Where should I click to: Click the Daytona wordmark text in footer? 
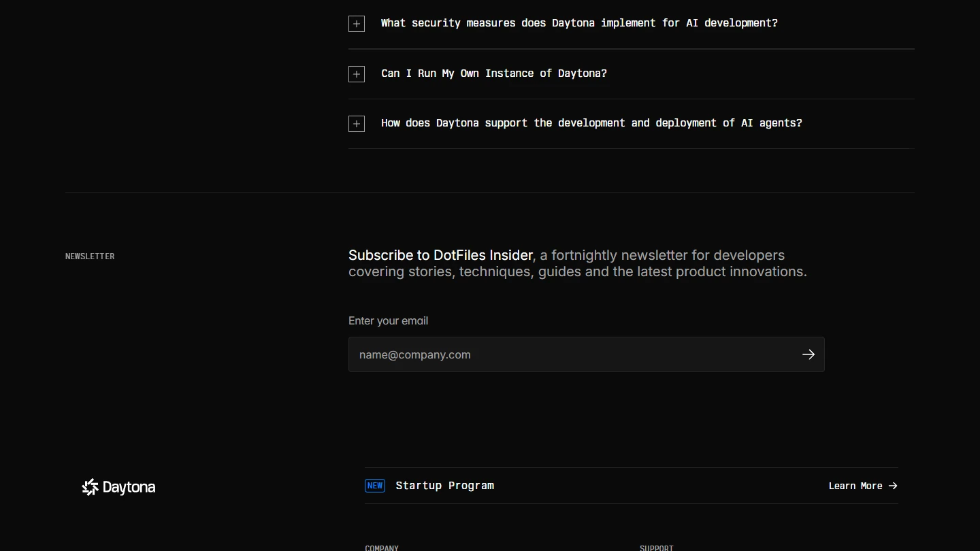click(x=129, y=487)
